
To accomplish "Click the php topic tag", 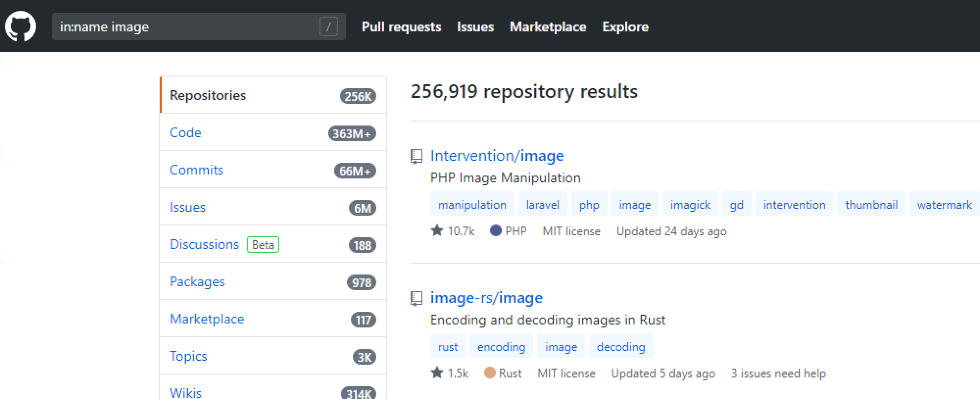I will pyautogui.click(x=589, y=204).
